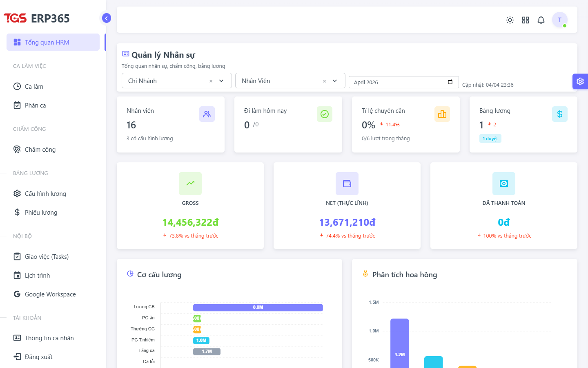The width and height of the screenshot is (588, 368).
Task: Open the notifications bell
Action: point(541,20)
